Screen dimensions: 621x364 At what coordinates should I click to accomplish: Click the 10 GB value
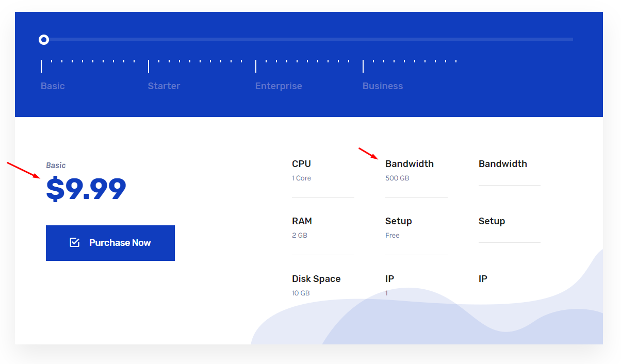pyautogui.click(x=301, y=293)
